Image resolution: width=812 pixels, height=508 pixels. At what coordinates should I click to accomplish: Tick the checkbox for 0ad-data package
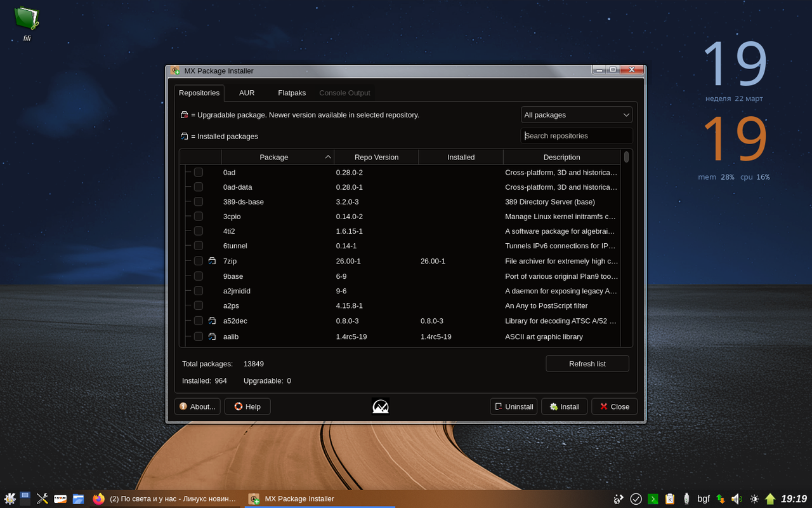[199, 187]
